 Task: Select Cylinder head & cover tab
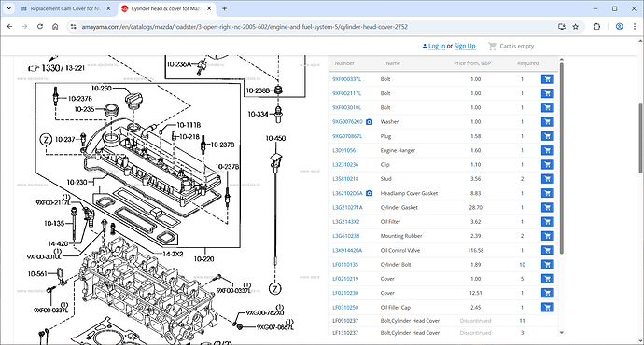click(x=166, y=8)
